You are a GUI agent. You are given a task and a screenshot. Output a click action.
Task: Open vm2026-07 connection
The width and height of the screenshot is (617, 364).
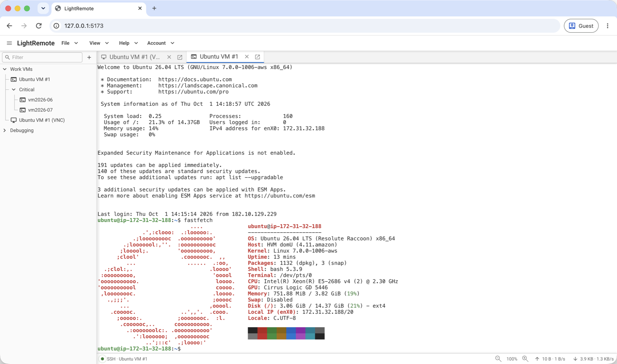pyautogui.click(x=40, y=110)
